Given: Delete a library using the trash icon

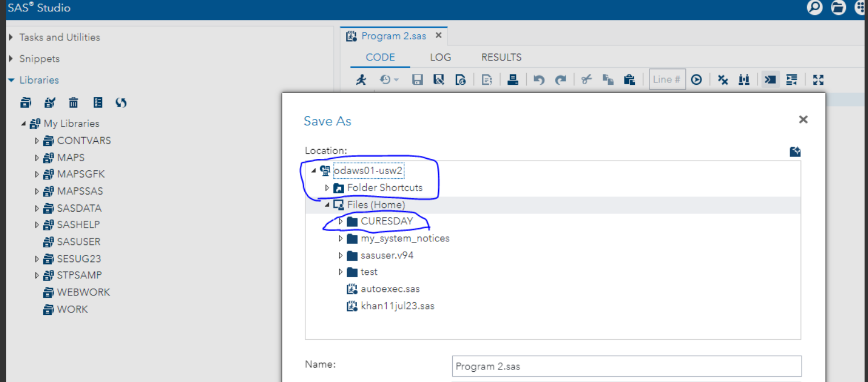Looking at the screenshot, I should (73, 102).
